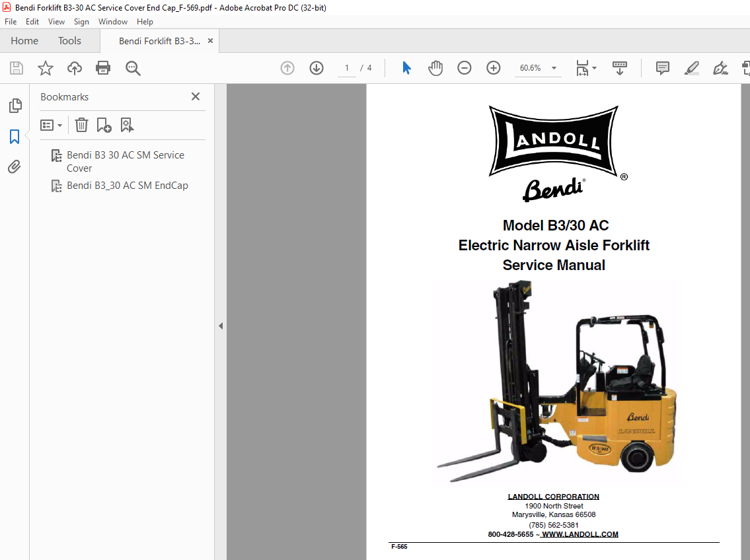
Task: Collapse the navigation pane arrow
Action: 221,326
